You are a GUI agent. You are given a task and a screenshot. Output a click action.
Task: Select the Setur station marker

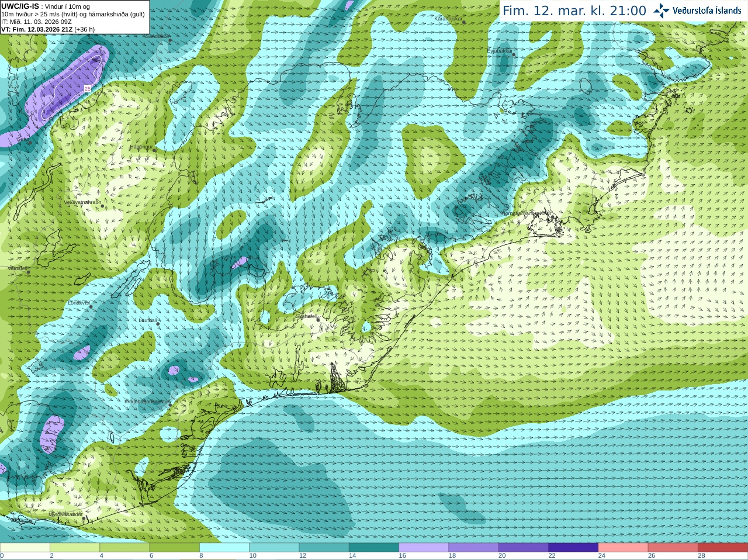click(30, 143)
